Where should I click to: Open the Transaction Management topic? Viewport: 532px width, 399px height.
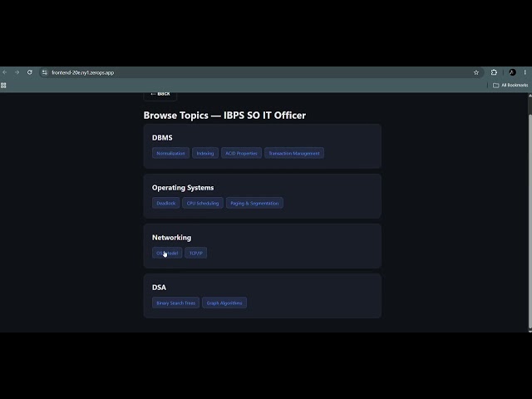coord(294,153)
